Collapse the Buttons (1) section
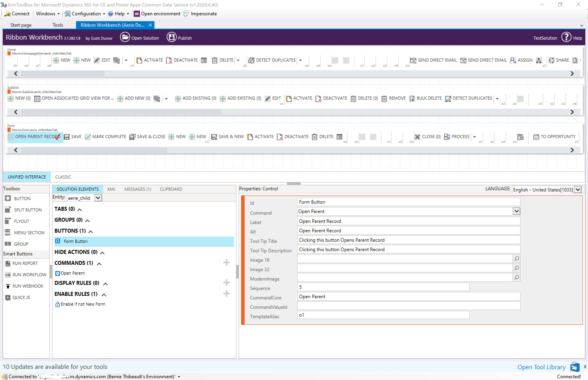The height and width of the screenshot is (380, 588). tap(91, 231)
